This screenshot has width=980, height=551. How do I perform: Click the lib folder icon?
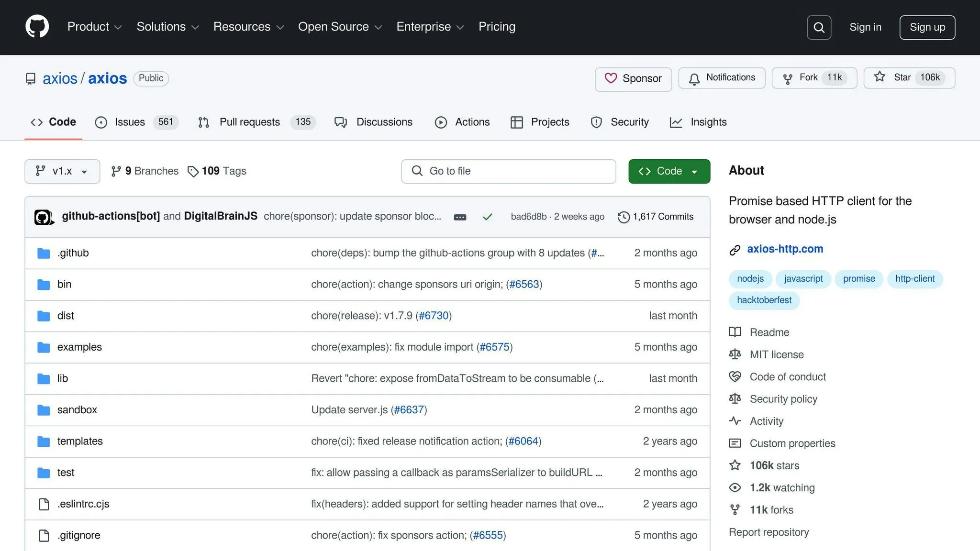[44, 379]
